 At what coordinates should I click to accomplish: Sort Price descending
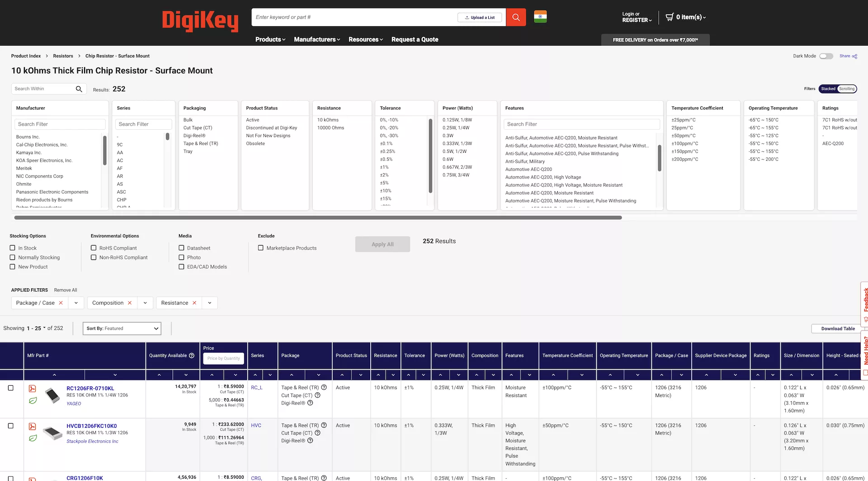[236, 375]
